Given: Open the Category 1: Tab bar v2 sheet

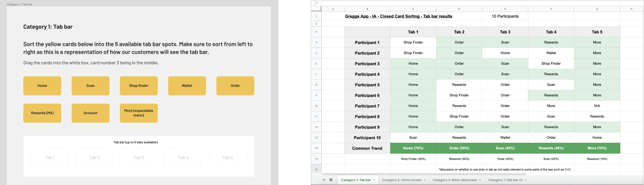Looking at the screenshot, I should tap(505, 180).
